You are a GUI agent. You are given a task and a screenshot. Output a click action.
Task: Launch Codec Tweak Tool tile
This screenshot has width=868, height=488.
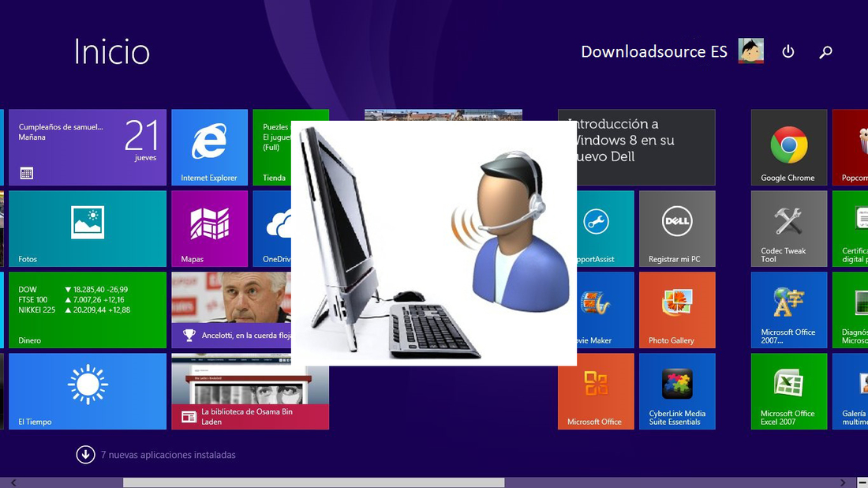coord(789,229)
